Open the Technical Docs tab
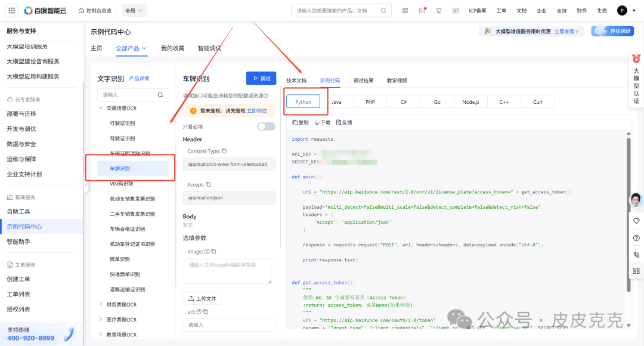Screen dimensions: 644x346 (x=296, y=81)
